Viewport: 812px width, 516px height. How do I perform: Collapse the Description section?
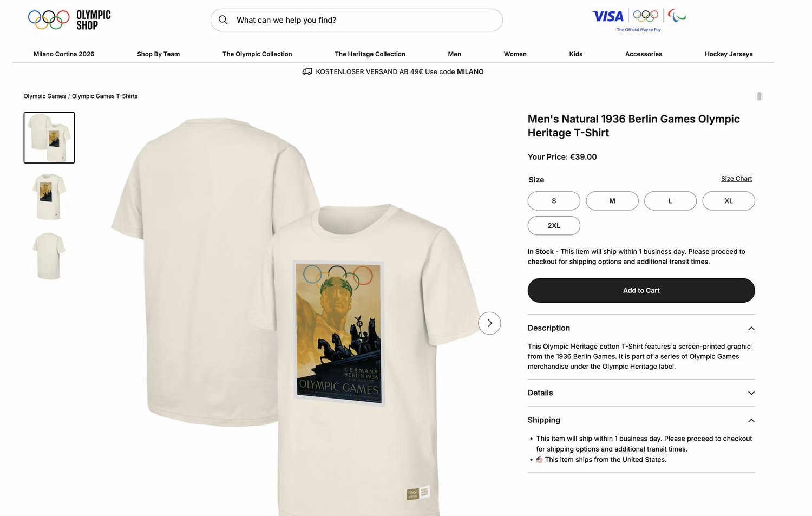click(751, 329)
